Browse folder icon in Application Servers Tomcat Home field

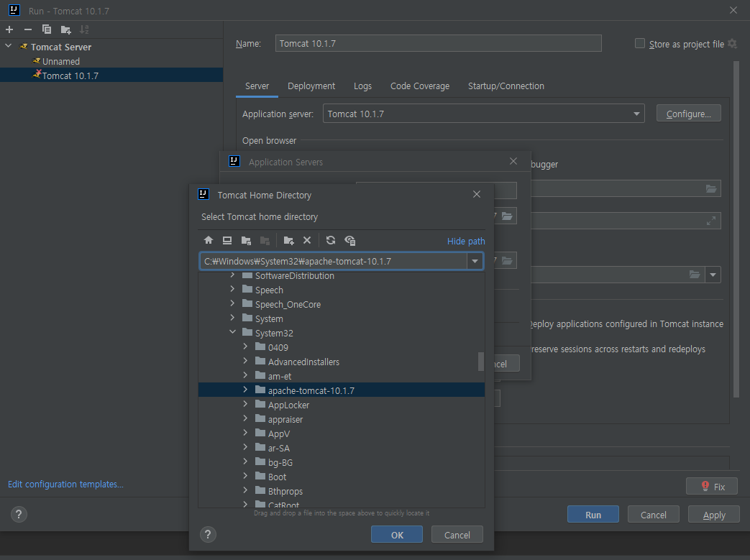(507, 216)
